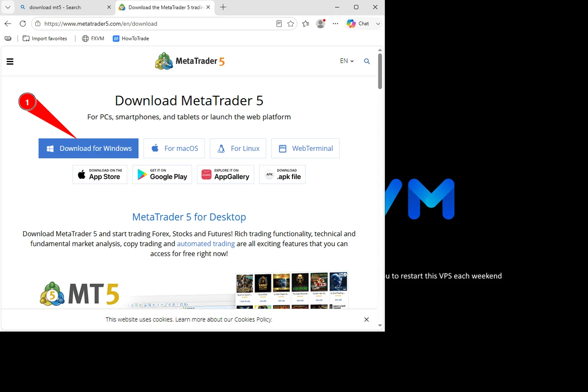588x392 pixels.
Task: Toggle the favorites bar sidebar icon
Action: [8, 39]
